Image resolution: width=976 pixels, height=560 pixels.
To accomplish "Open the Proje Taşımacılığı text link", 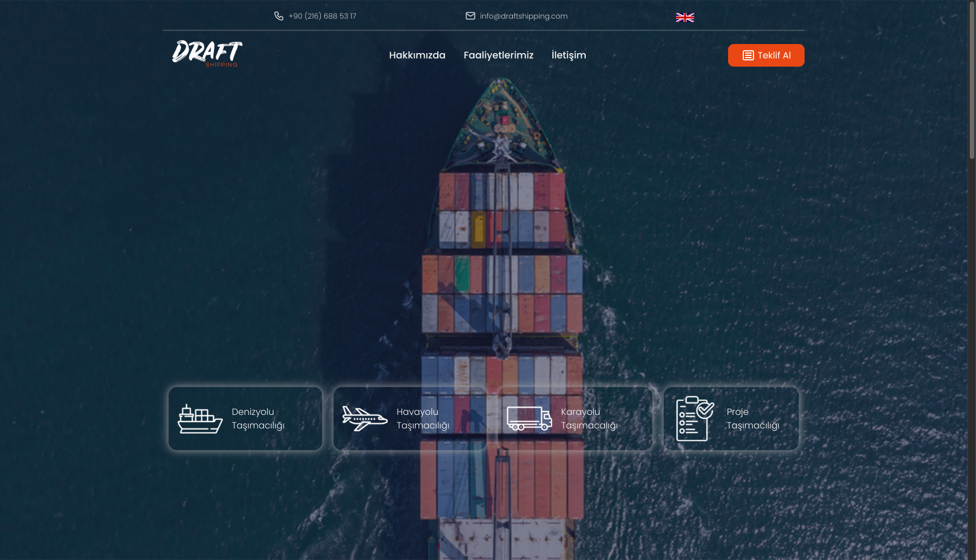I will pyautogui.click(x=752, y=419).
